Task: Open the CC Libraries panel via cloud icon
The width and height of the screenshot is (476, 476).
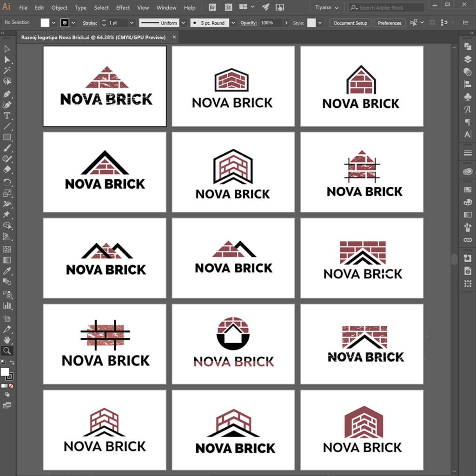Action: (x=468, y=172)
